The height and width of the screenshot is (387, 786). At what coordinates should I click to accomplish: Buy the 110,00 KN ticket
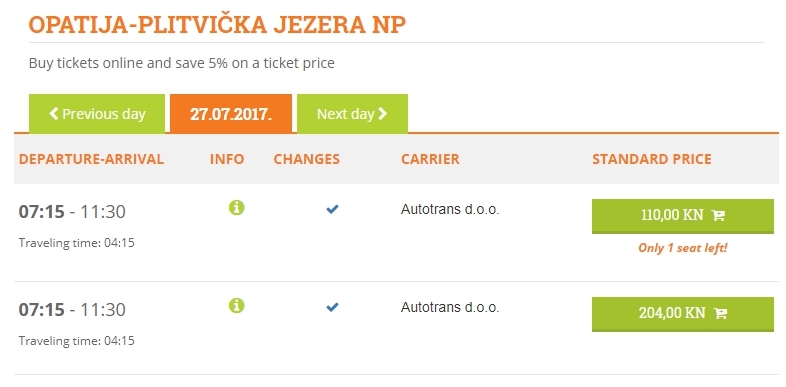pyautogui.click(x=683, y=216)
